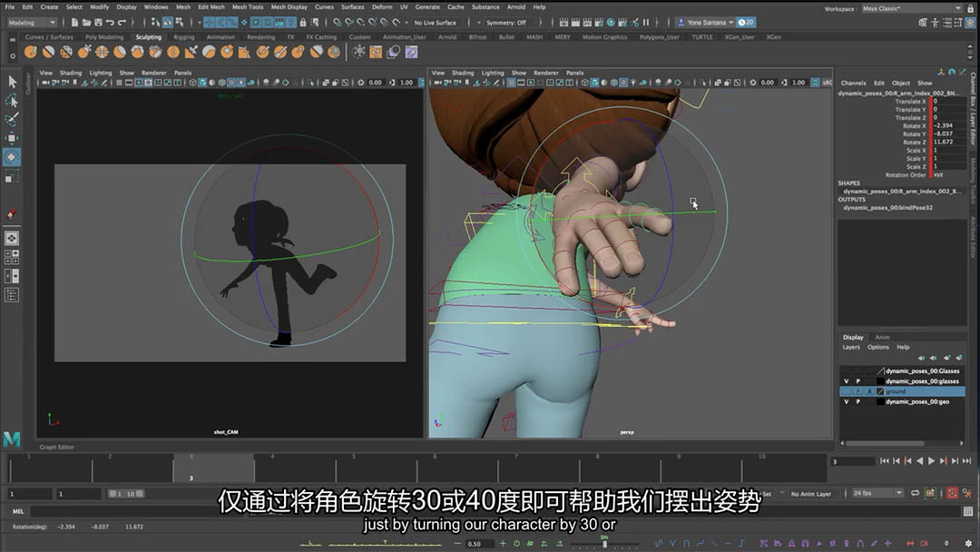Pick the Freeze sculpt brush on the shelf
980x552 pixels.
334,52
